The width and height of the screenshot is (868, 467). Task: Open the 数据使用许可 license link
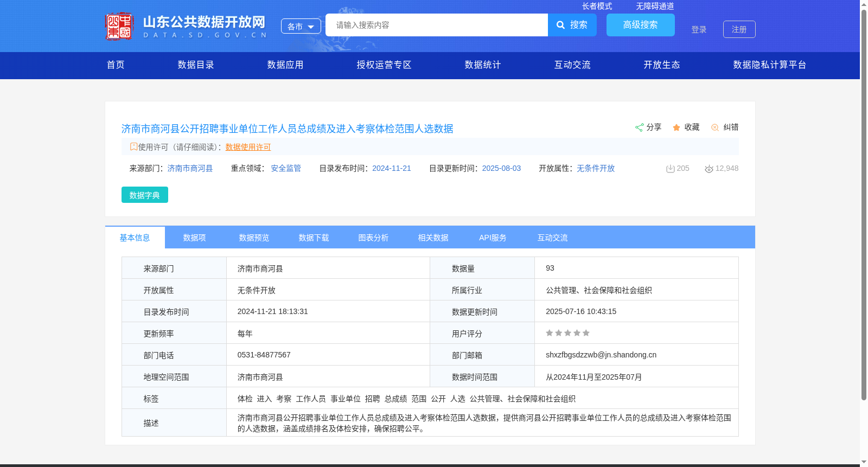point(248,147)
